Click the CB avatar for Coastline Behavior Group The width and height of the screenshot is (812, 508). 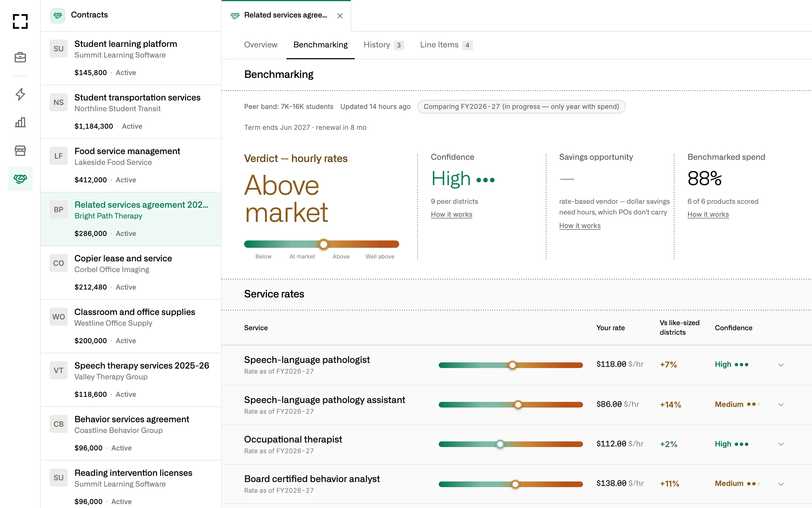58,424
